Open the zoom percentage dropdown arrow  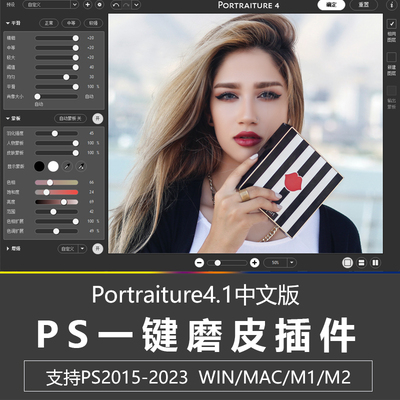click(x=292, y=263)
